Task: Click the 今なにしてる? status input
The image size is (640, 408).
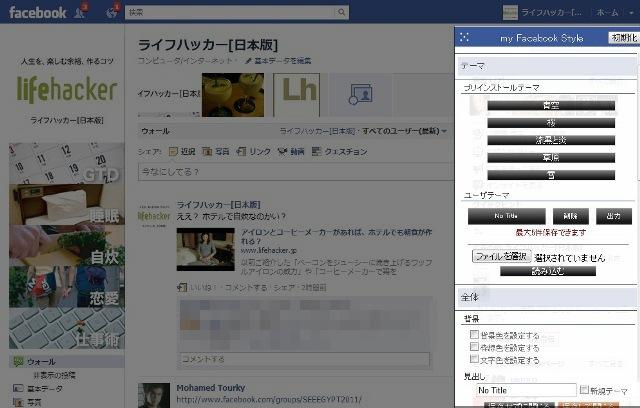Action: (296, 172)
